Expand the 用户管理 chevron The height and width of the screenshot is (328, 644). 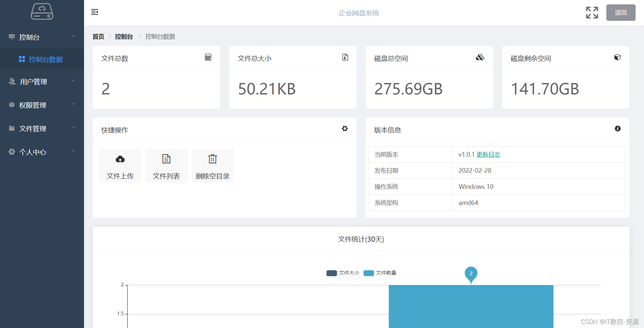pos(73,80)
